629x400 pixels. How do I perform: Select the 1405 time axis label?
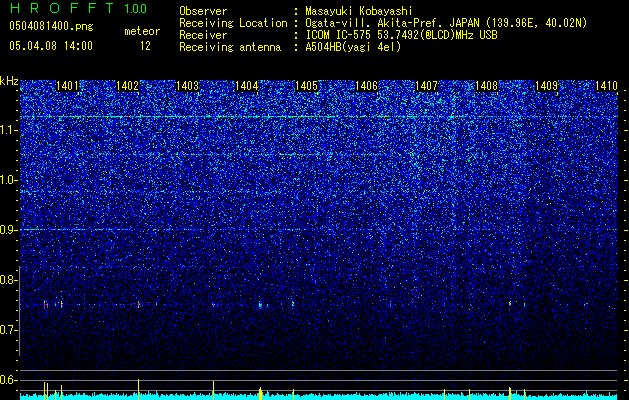306,86
